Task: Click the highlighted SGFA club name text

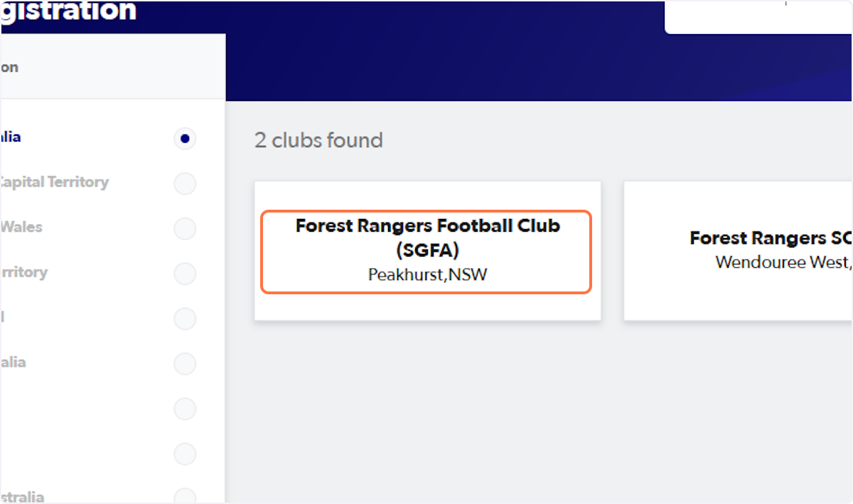Action: 426,237
